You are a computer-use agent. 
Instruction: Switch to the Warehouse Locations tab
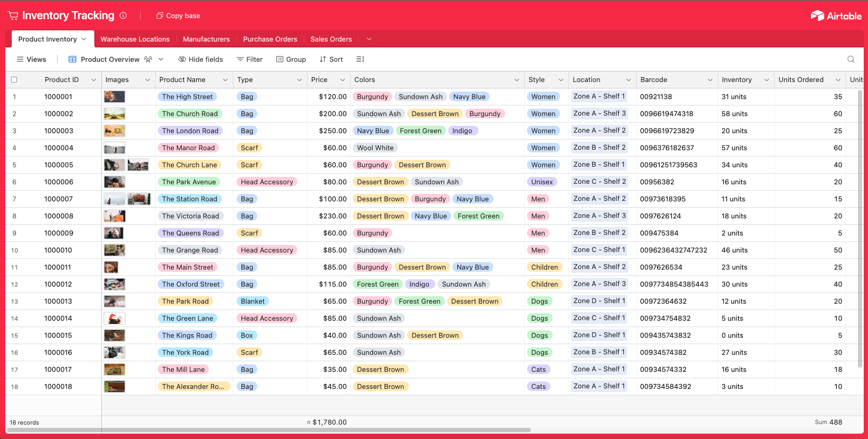point(135,39)
